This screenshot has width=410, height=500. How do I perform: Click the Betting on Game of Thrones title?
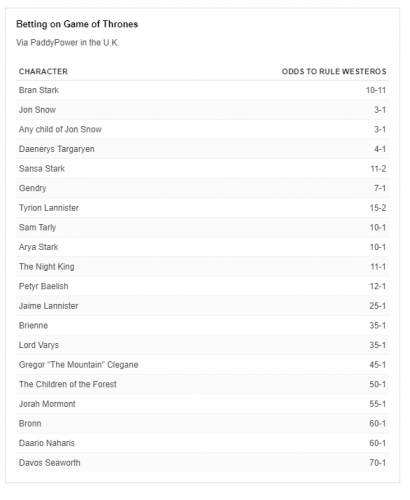coord(77,24)
